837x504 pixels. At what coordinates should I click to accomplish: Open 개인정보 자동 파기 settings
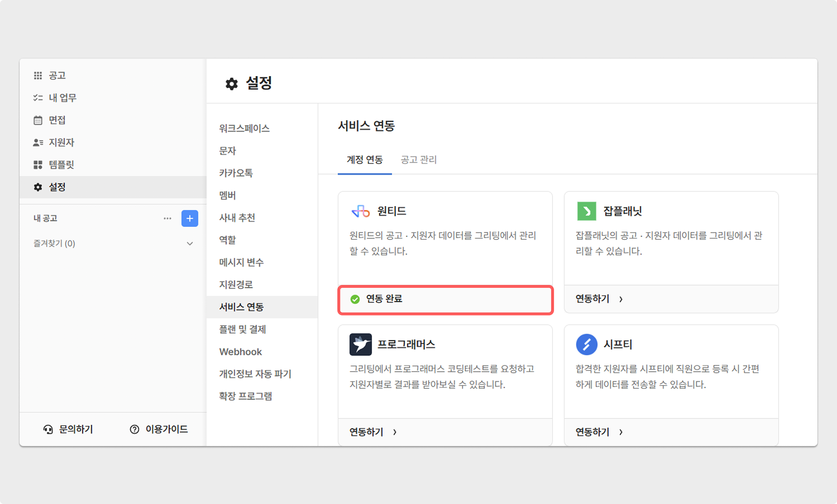tap(255, 374)
